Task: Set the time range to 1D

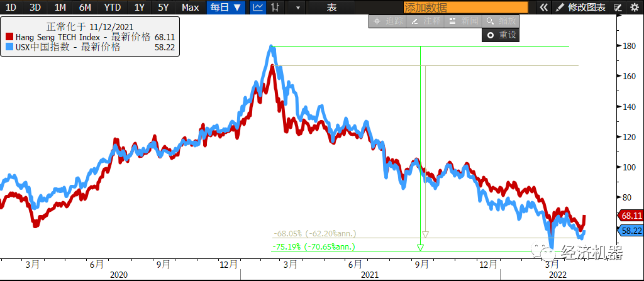Action: coord(11,8)
